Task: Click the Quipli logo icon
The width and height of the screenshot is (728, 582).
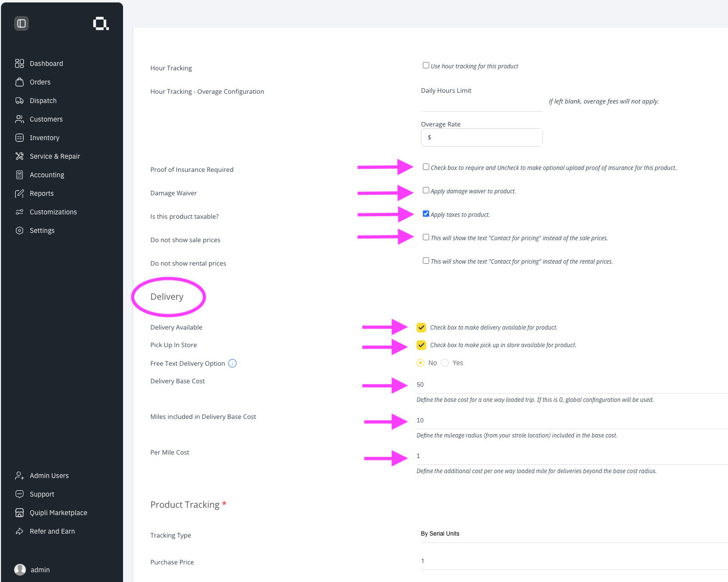Action: [x=101, y=23]
